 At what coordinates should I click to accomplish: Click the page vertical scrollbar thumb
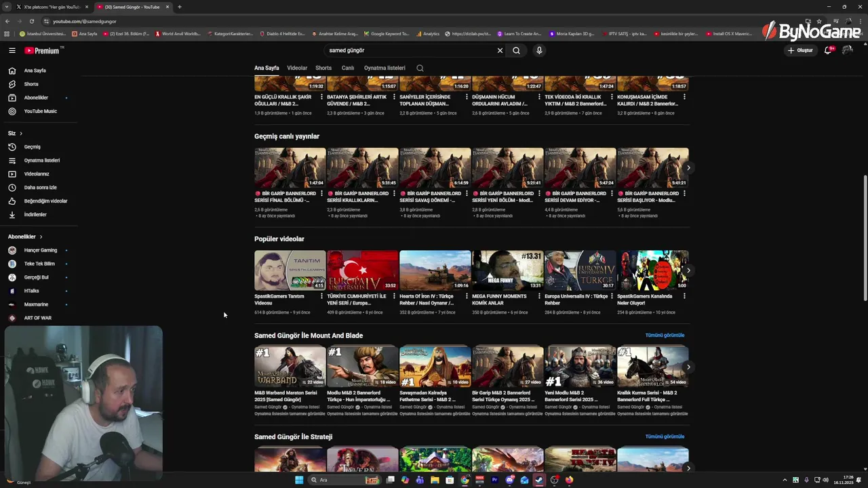pos(865,239)
